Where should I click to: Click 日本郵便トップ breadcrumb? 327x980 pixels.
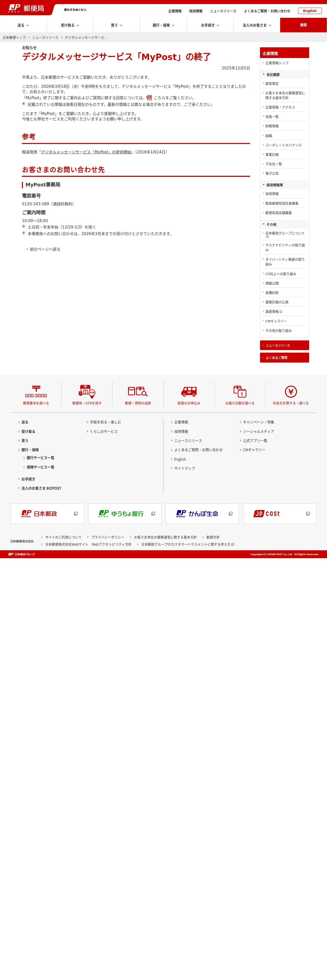(x=15, y=38)
